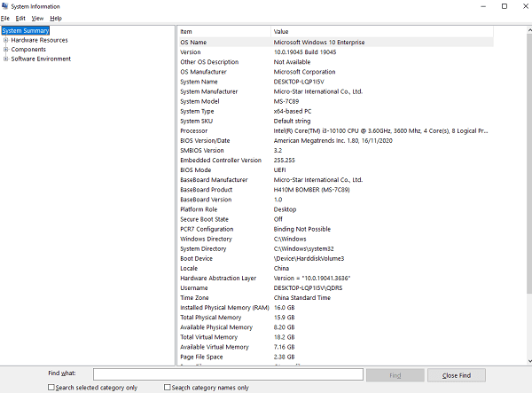Select the Components category

click(x=28, y=49)
